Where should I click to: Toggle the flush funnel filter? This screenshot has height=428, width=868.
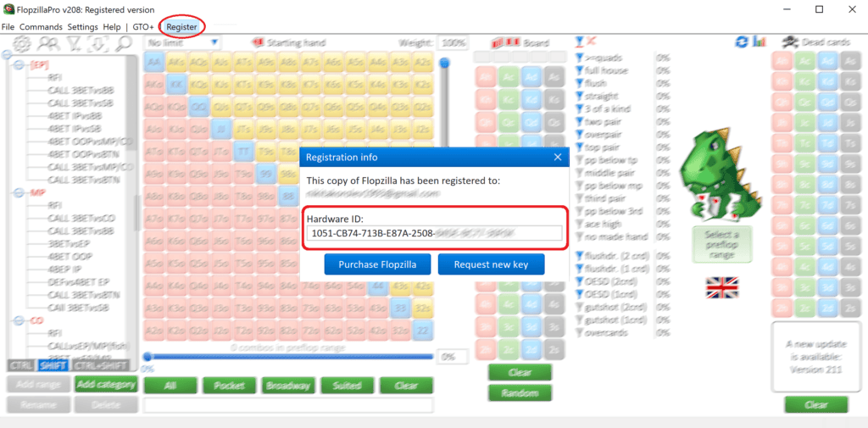click(580, 83)
